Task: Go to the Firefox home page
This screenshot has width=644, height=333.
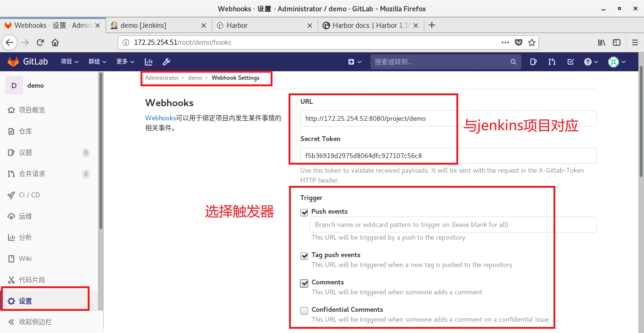Action: 55,42
